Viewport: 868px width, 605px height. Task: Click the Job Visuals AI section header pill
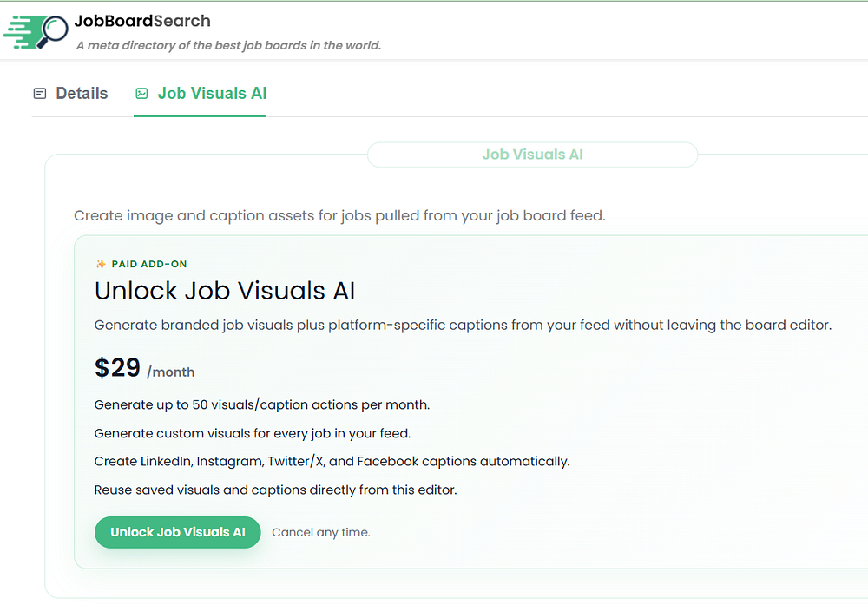tap(532, 155)
